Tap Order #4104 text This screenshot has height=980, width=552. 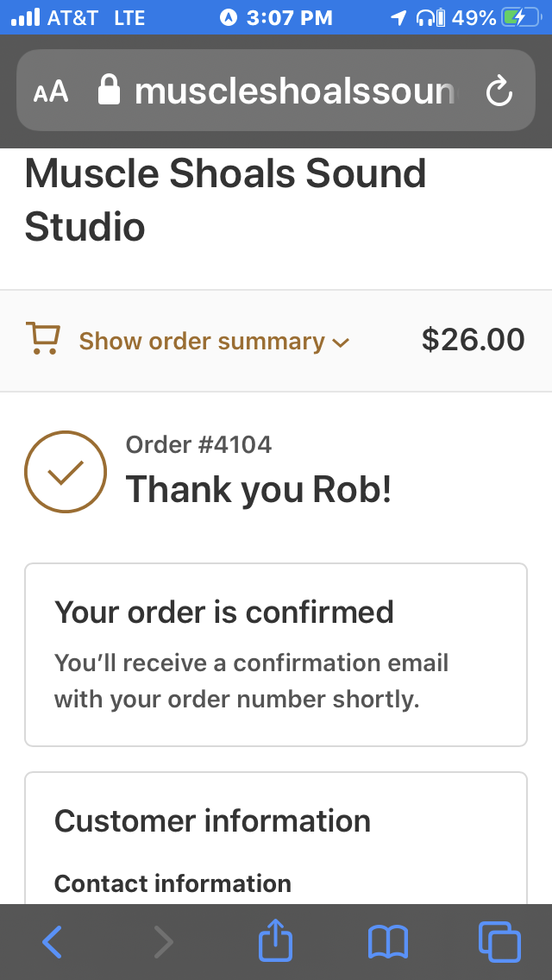[198, 444]
